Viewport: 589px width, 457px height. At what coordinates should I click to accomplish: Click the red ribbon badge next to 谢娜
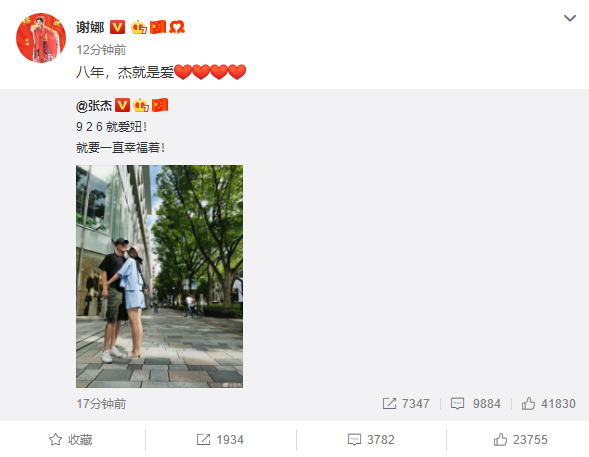click(x=177, y=27)
